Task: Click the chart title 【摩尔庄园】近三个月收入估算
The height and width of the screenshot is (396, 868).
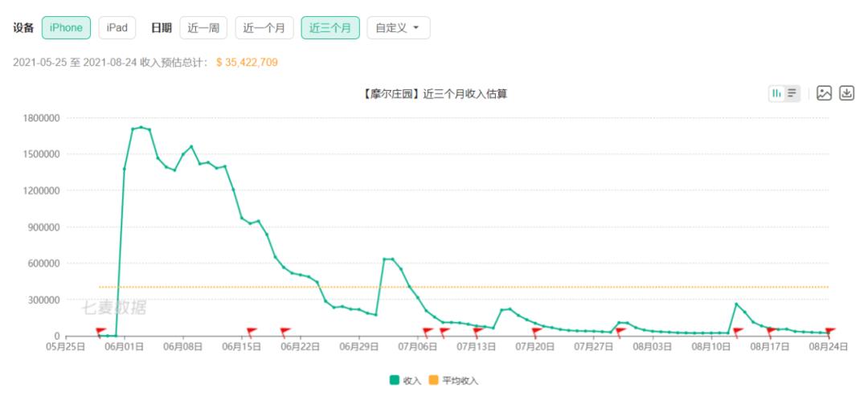Action: (x=434, y=95)
